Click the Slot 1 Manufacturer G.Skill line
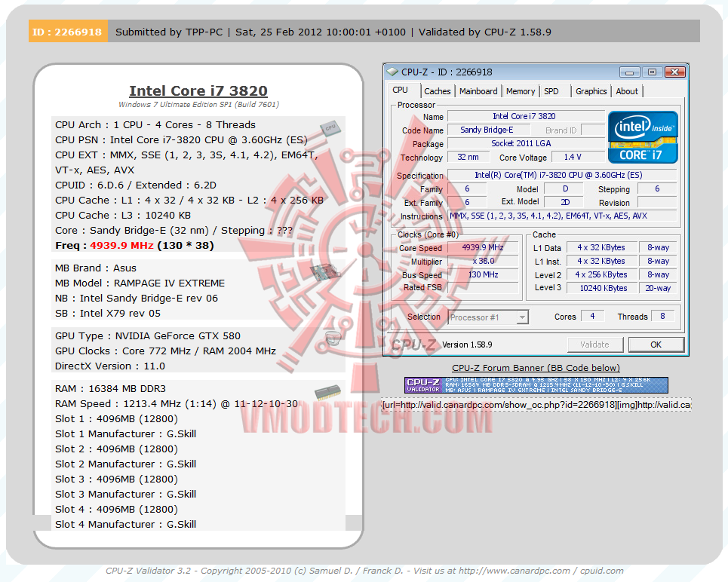 click(125, 434)
